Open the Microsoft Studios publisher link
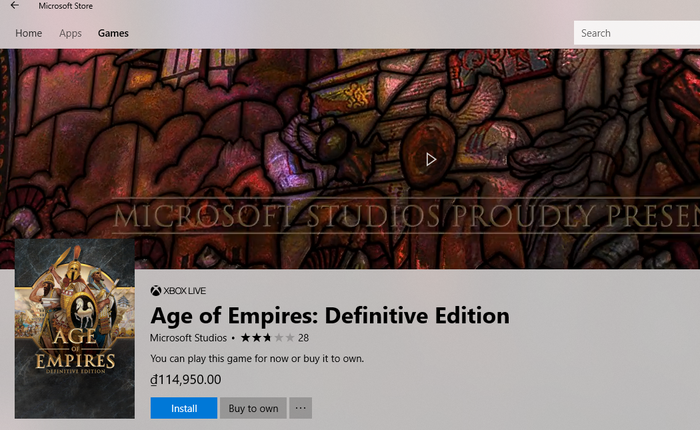Viewport: 700px width, 430px height. [x=188, y=338]
